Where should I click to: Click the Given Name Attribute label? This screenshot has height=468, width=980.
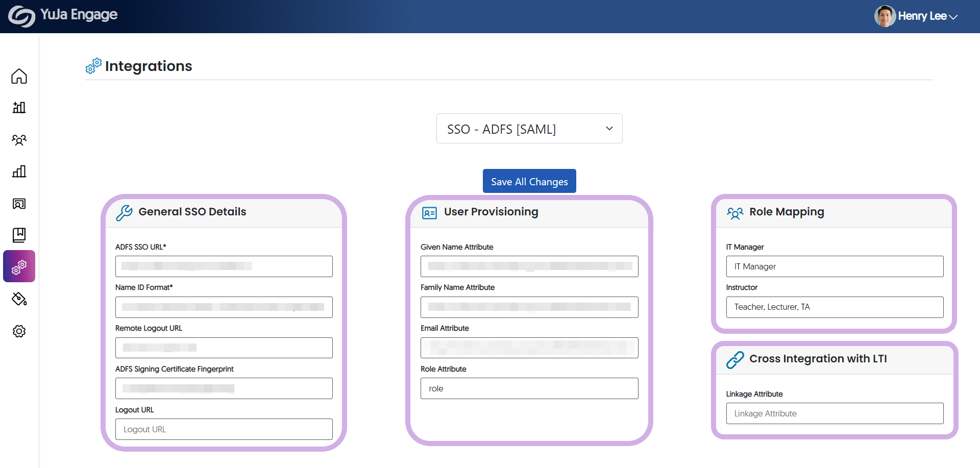(x=457, y=247)
